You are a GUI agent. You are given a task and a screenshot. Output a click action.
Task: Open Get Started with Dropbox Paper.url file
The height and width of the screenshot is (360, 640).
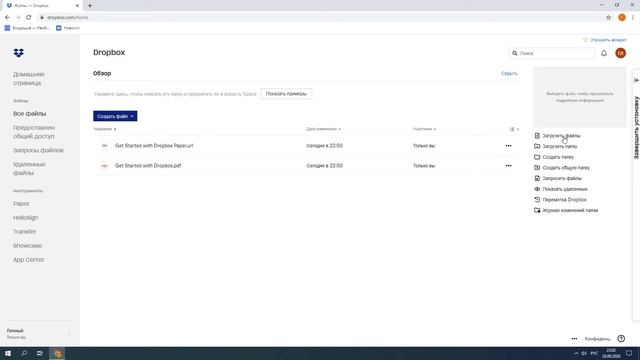pos(154,146)
